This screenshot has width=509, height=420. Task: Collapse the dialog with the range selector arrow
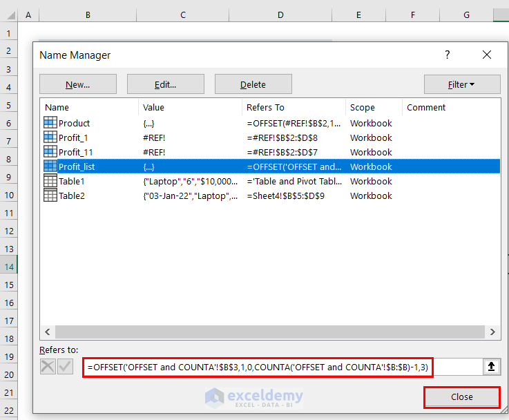pos(492,367)
